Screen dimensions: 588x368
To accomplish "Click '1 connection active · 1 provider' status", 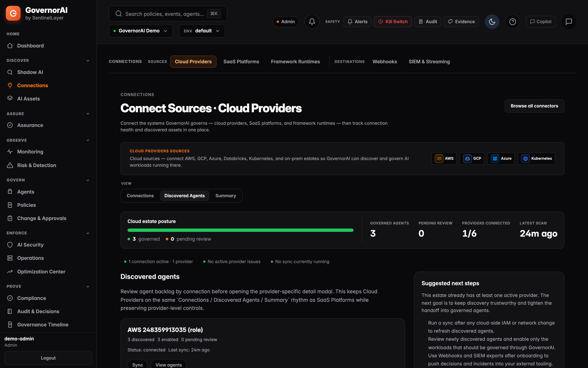I will coord(158,262).
